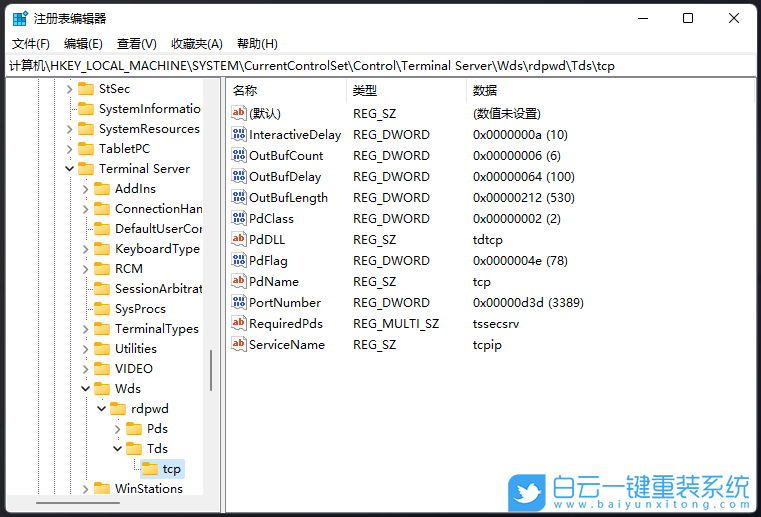Collapse the Tds tree node
Viewport: 761px width, 517px height.
pos(117,449)
